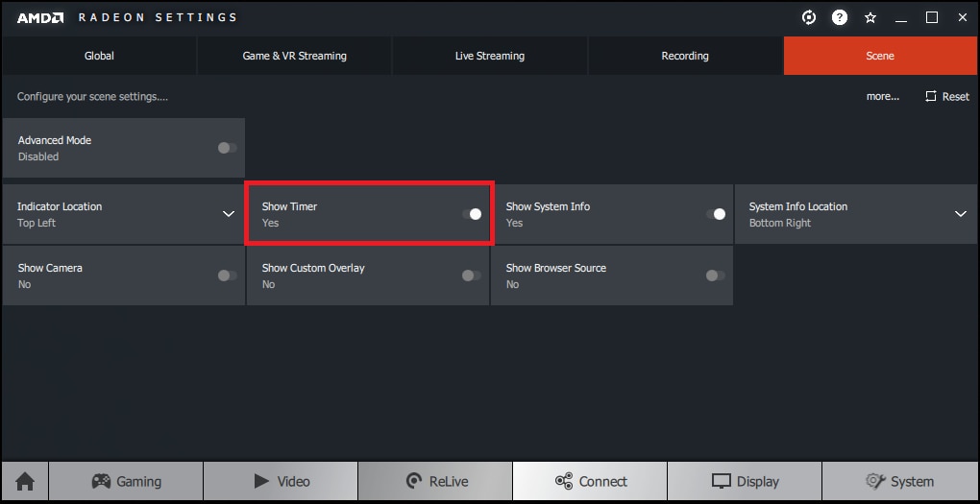Image resolution: width=980 pixels, height=504 pixels.
Task: Open the Connect section label
Action: point(603,482)
